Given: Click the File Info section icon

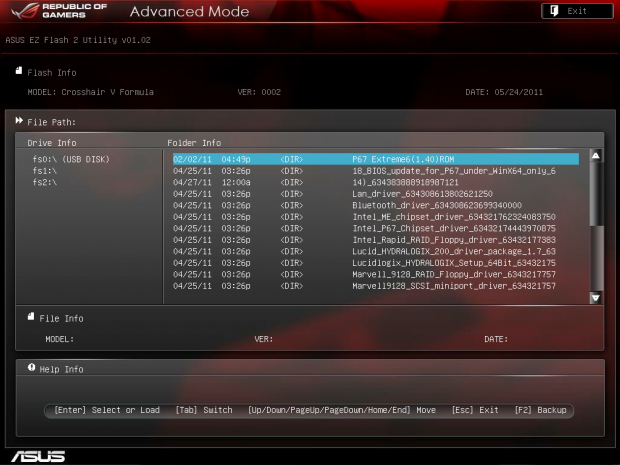Looking at the screenshot, I should click(31, 318).
